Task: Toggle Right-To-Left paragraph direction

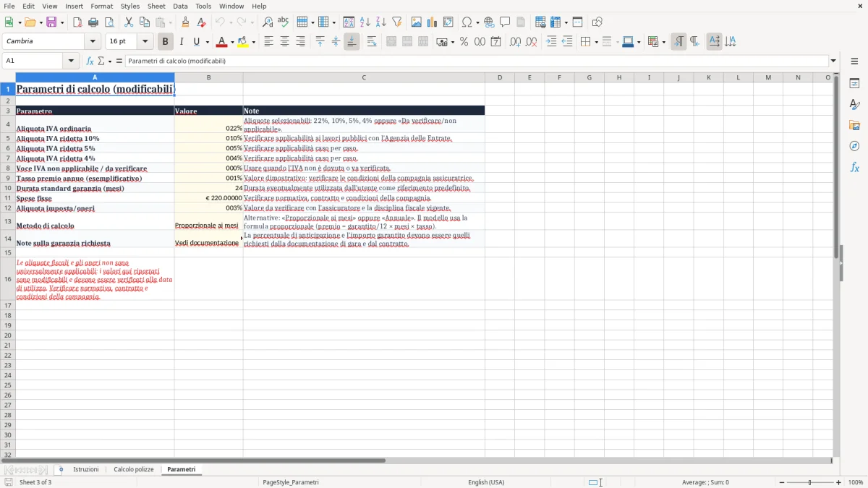Action: 694,42
